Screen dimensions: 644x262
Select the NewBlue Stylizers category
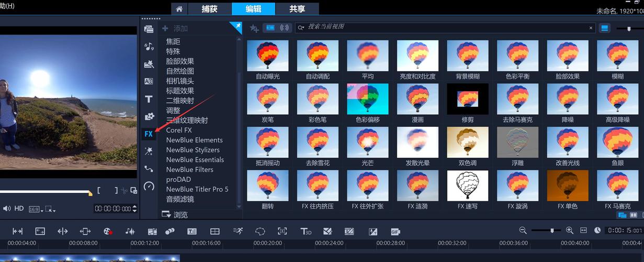tap(193, 150)
